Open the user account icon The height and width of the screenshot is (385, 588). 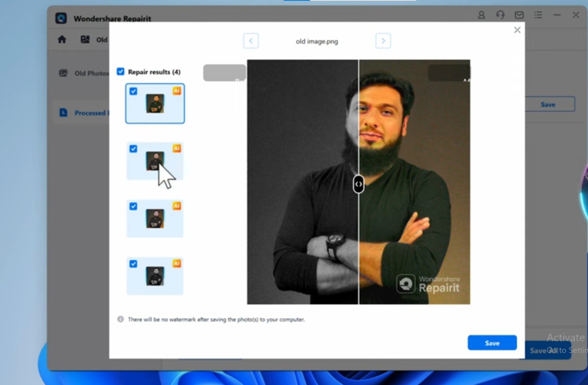pyautogui.click(x=481, y=15)
